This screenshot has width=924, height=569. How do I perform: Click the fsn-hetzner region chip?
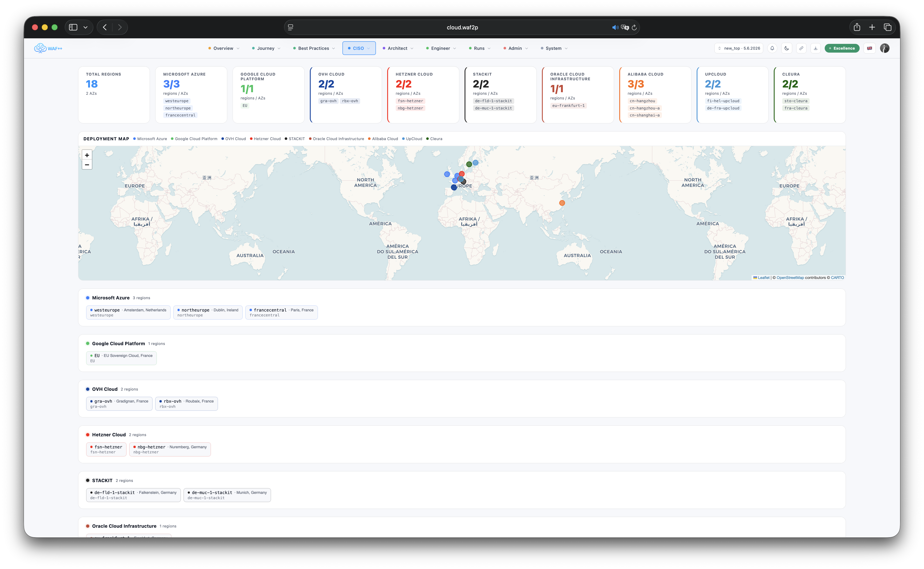point(106,449)
